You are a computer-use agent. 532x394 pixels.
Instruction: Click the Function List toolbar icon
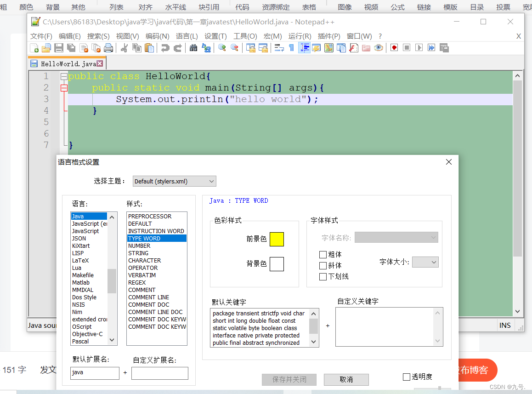coord(354,48)
